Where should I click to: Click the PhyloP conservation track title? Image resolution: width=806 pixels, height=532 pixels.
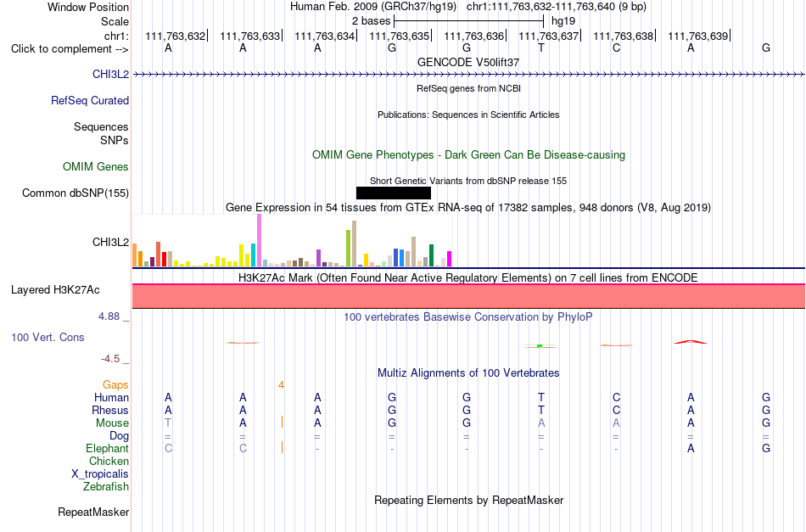468,317
